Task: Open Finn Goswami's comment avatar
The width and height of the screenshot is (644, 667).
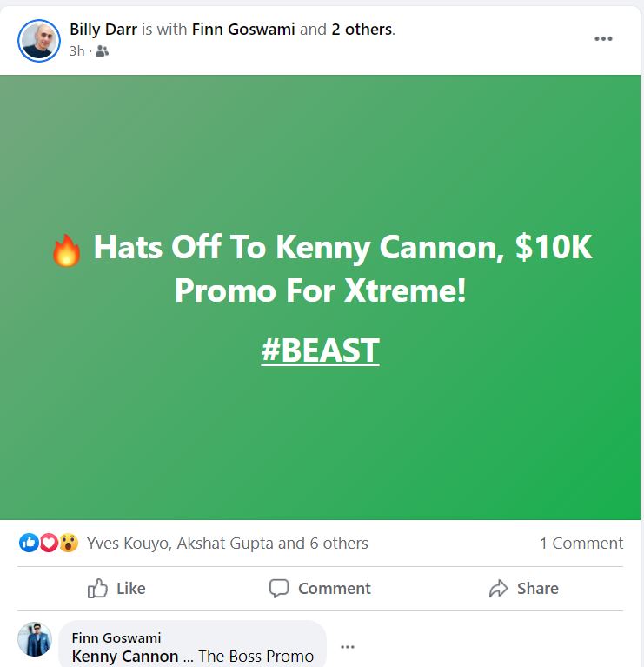Action: pyautogui.click(x=35, y=639)
